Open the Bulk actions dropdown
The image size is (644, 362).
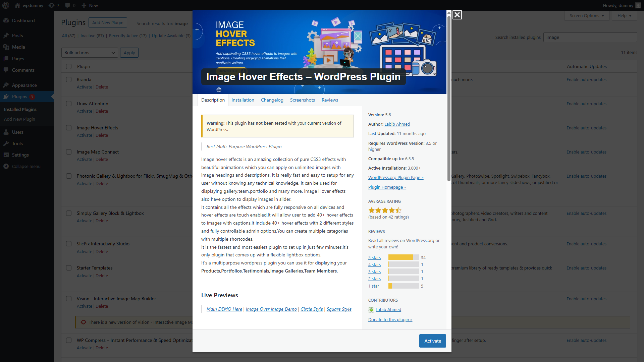pyautogui.click(x=90, y=53)
